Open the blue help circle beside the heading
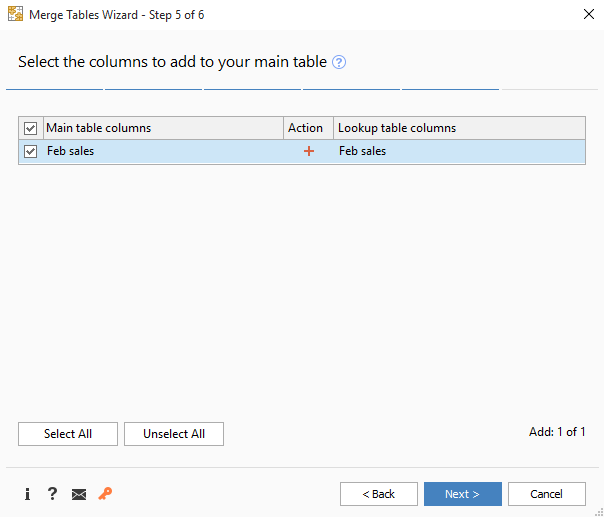The height and width of the screenshot is (517, 604). click(x=339, y=62)
